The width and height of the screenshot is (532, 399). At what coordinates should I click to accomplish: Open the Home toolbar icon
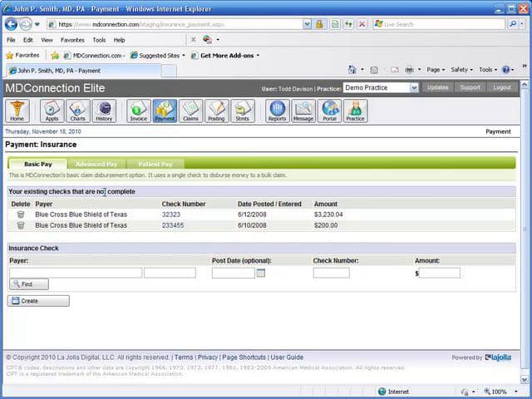pyautogui.click(x=17, y=111)
